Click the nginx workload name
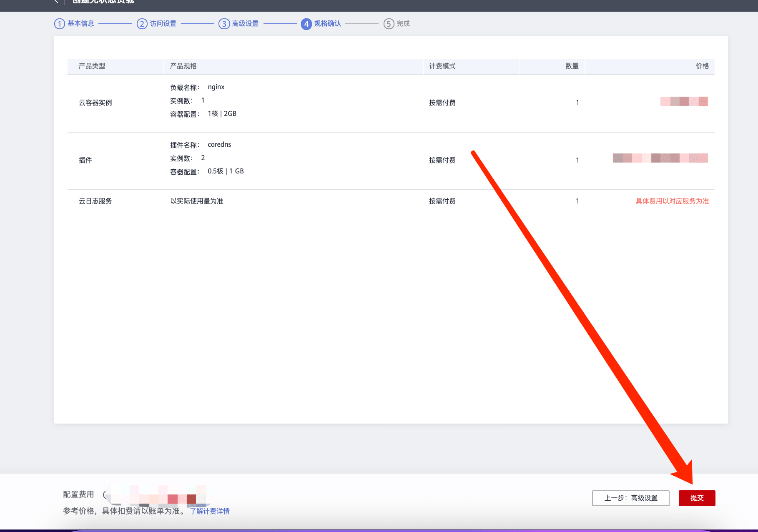Image resolution: width=758 pixels, height=532 pixels. coord(216,87)
